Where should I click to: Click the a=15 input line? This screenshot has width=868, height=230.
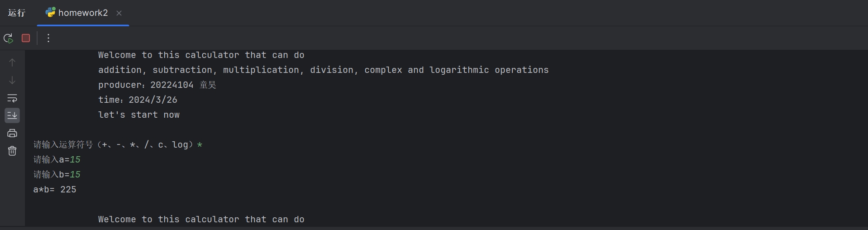pos(57,159)
